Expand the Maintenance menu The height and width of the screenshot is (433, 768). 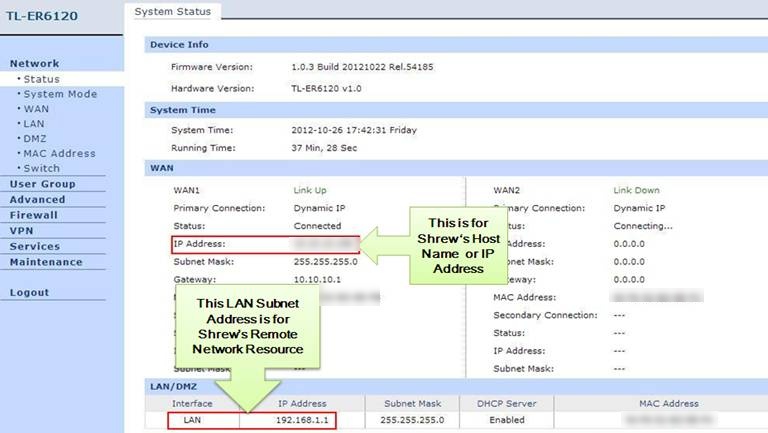click(46, 262)
